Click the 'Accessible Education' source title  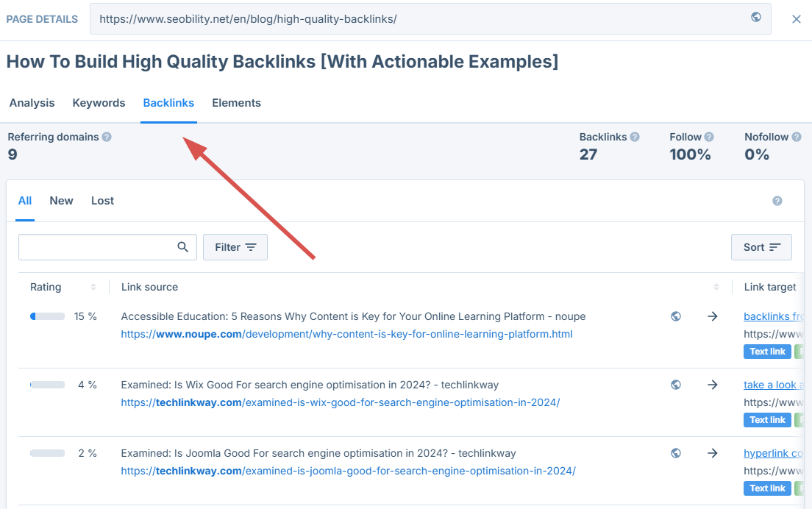coord(353,316)
